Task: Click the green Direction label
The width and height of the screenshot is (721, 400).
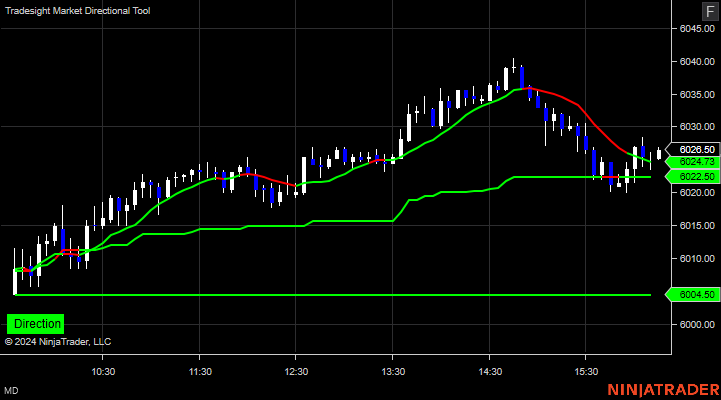Action: [x=35, y=324]
